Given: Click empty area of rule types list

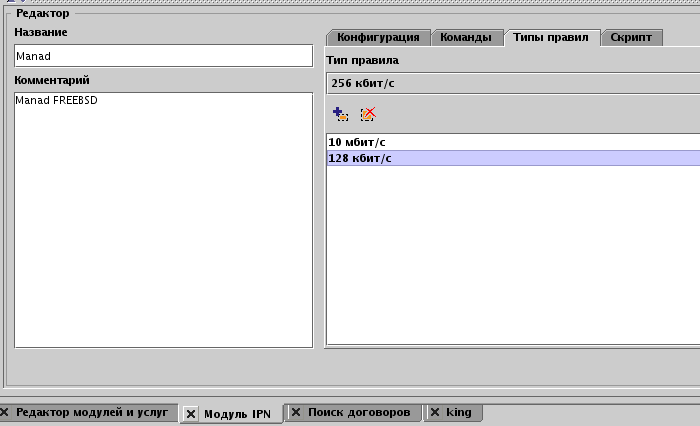Looking at the screenshot, I should [x=512, y=260].
